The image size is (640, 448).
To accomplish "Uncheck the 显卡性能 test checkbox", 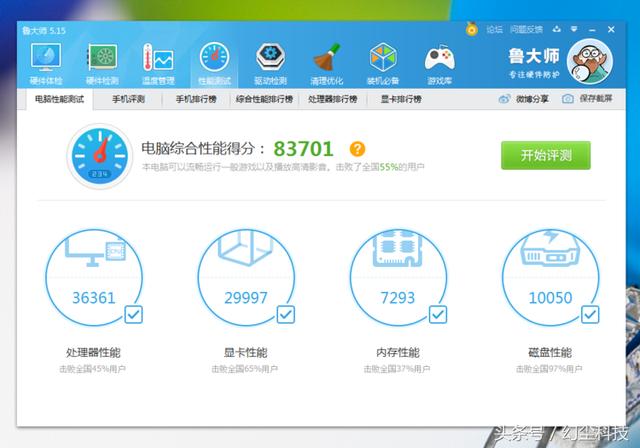I will tap(286, 314).
